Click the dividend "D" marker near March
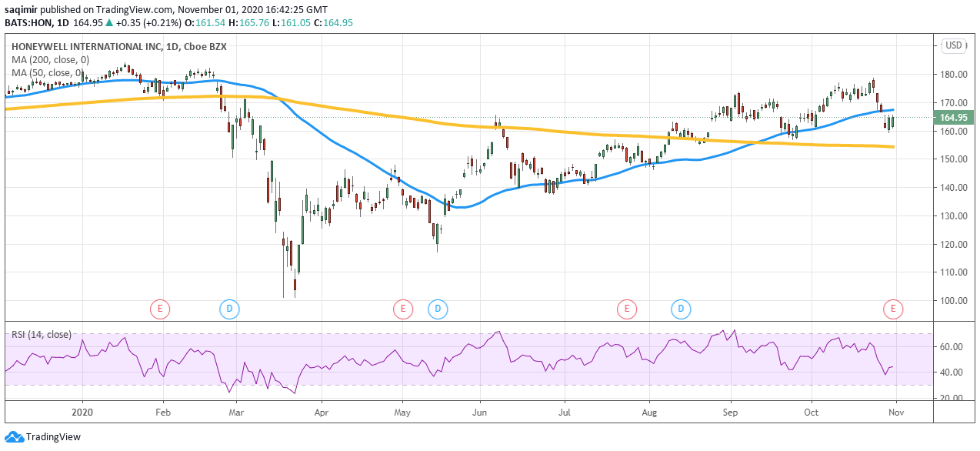Viewport: 980px width, 451px height. pos(228,309)
